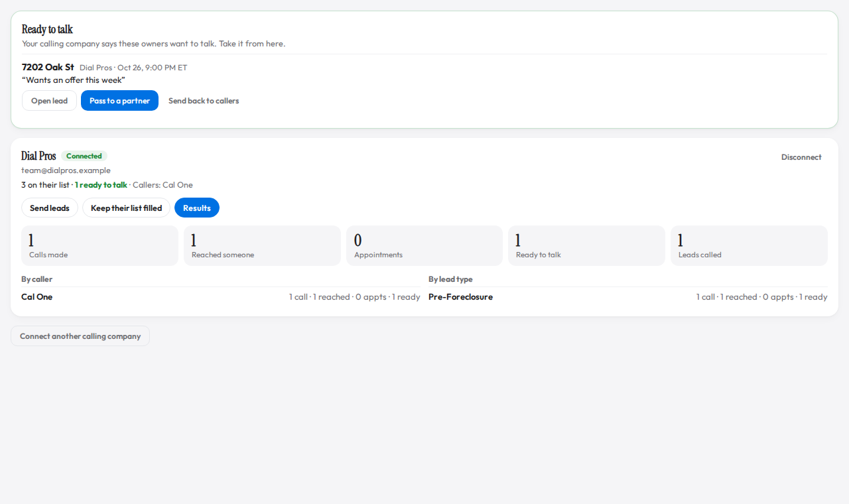The image size is (849, 504).
Task: Connect another calling company
Action: [80, 336]
